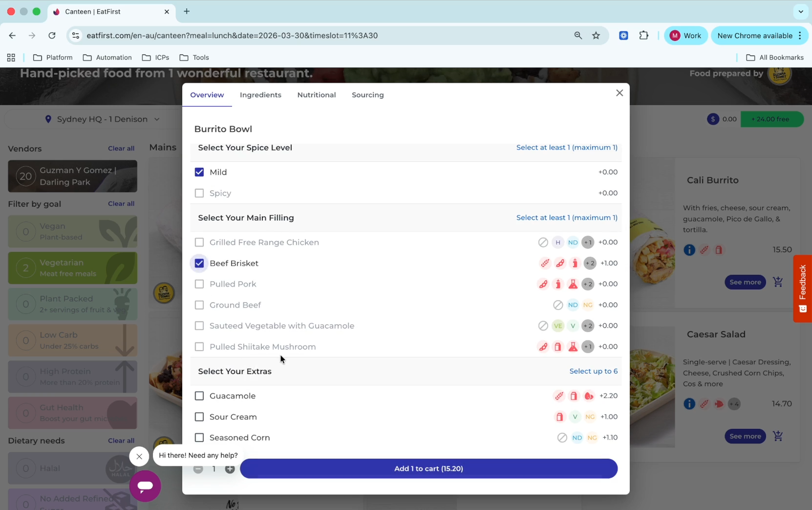Click the dollar balance icon

coord(713,119)
